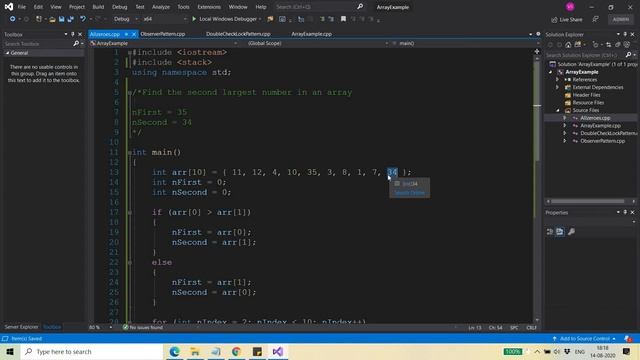640x360 pixels.
Task: Click Solution Explorer search magnifier icon
Action: pos(628,55)
